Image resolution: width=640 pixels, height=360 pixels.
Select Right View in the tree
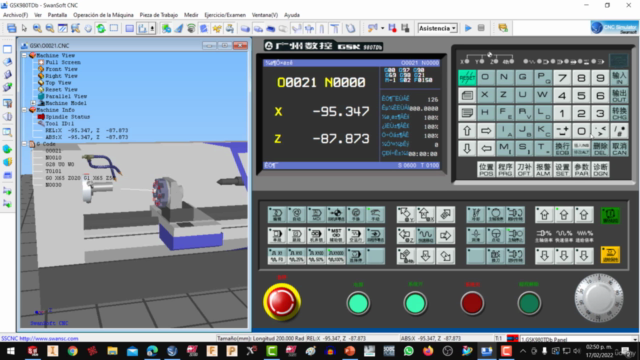[x=61, y=76]
